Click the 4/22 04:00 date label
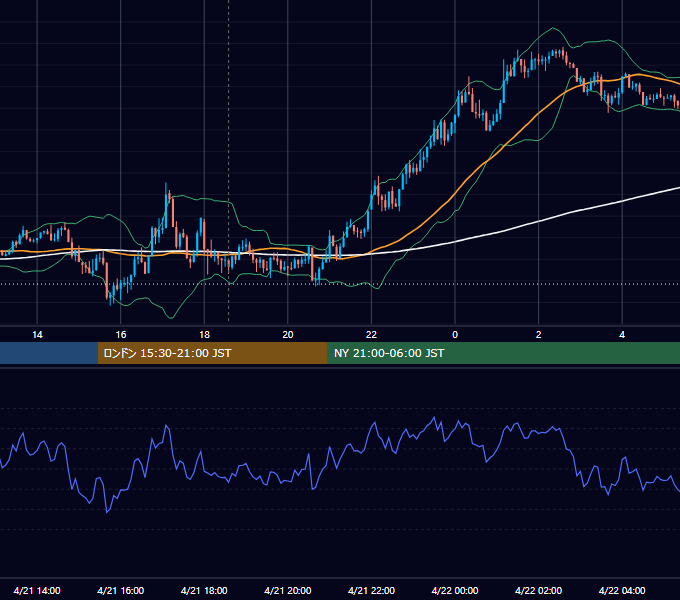Viewport: 680px width, 600px height. point(622,590)
